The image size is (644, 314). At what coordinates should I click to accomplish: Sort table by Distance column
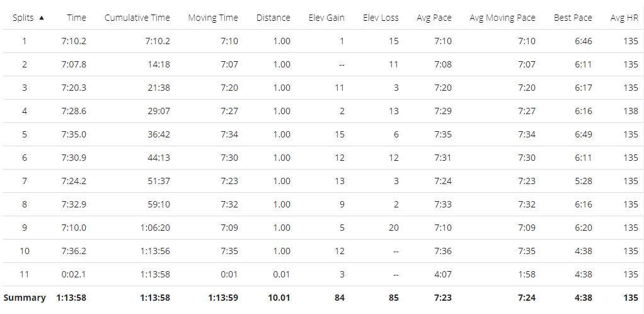(x=273, y=18)
